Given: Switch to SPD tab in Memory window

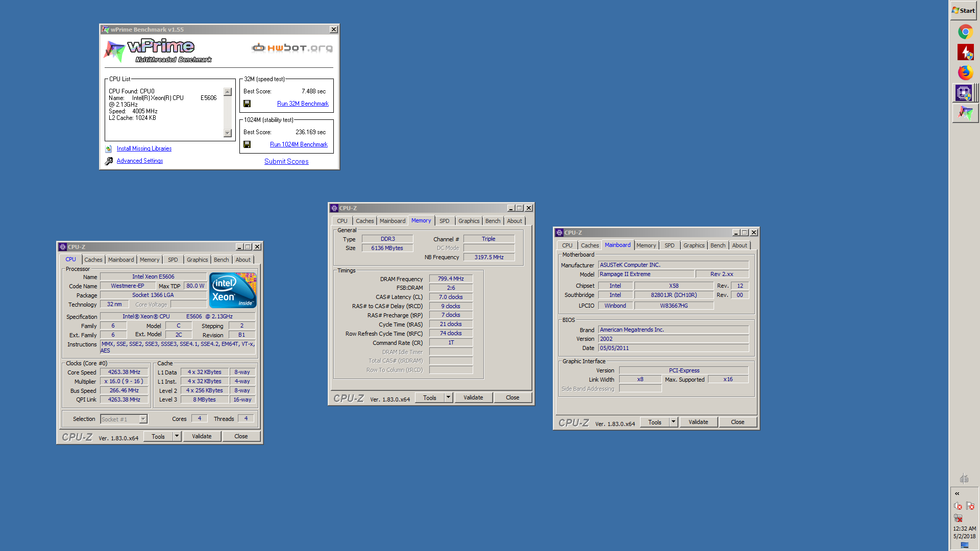Looking at the screenshot, I should click(445, 221).
